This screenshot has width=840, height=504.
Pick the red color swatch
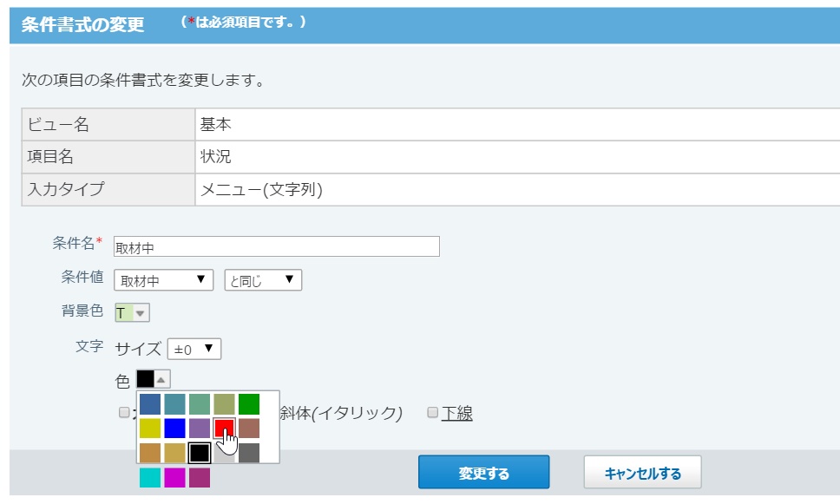224,428
